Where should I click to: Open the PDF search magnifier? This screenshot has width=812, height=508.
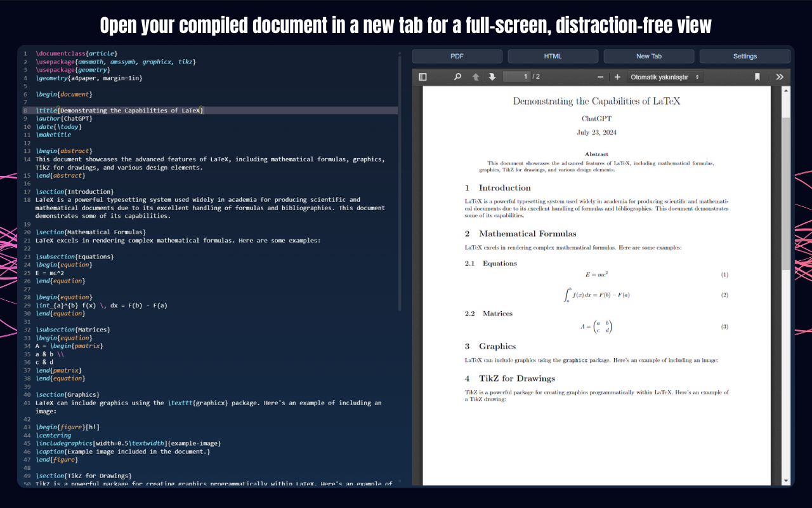457,77
